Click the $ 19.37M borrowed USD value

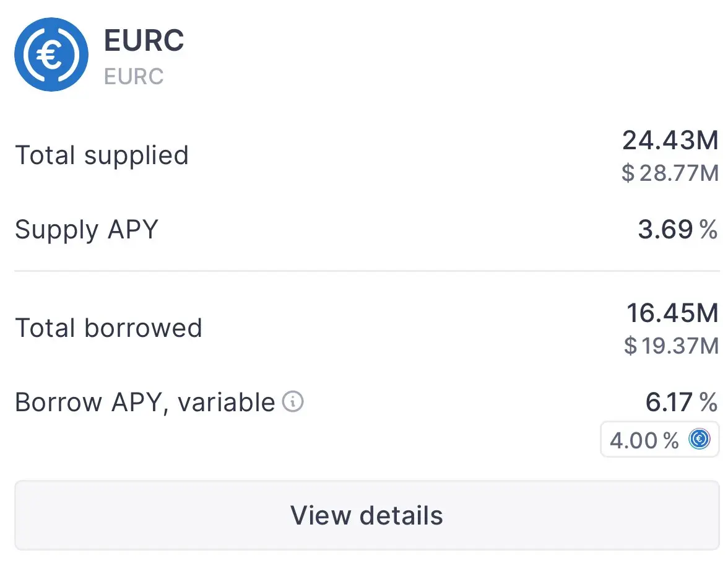671,346
